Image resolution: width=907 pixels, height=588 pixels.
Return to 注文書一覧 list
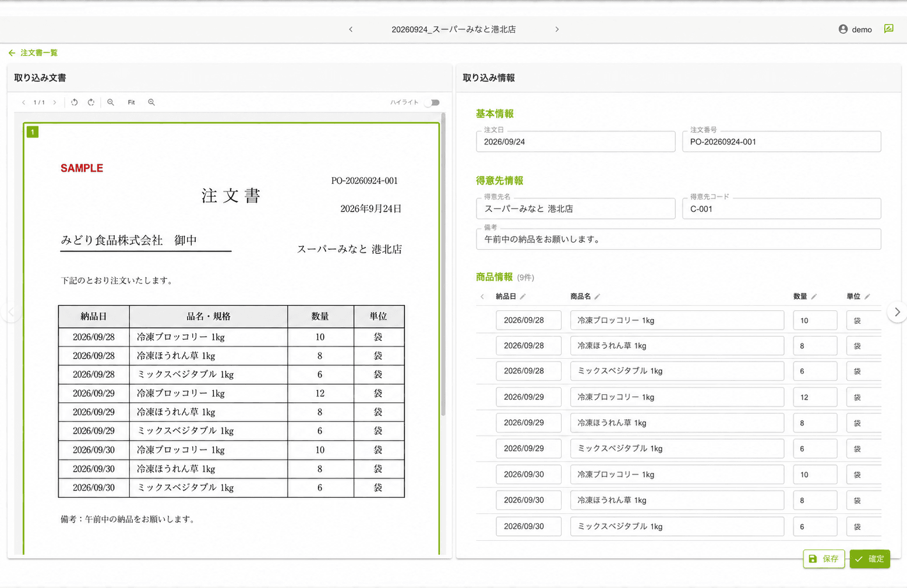point(33,53)
